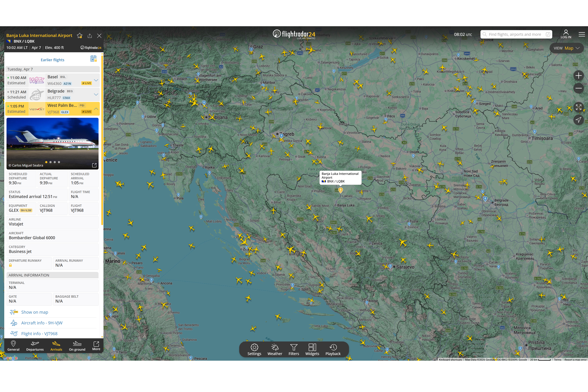Collapse the West Palm Beach VJT968 row
The image size is (588, 392).
(96, 108)
